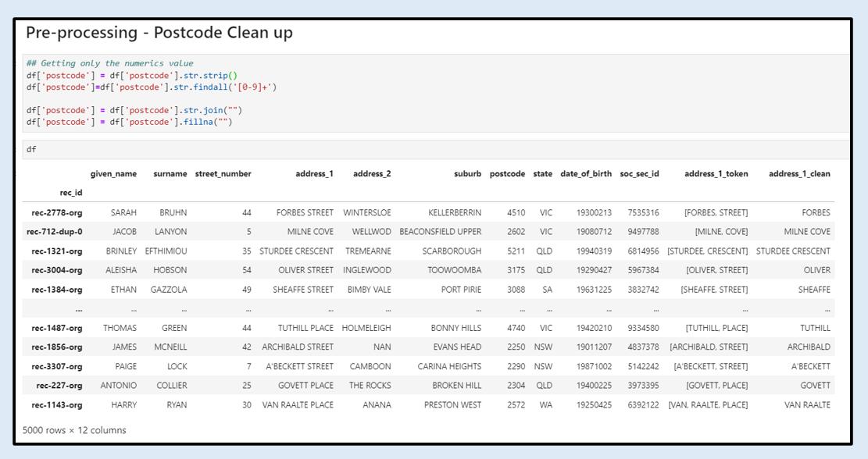Viewport: 868px width, 459px height.
Task: Select row index rec-1487-org
Action: (x=57, y=328)
